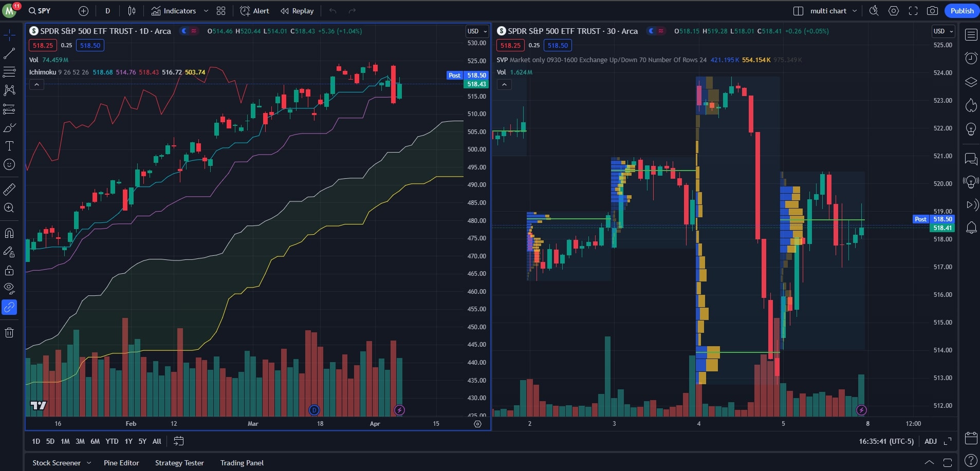Open the user profile avatar menu
Screen dimensions: 980x471
(x=10, y=11)
